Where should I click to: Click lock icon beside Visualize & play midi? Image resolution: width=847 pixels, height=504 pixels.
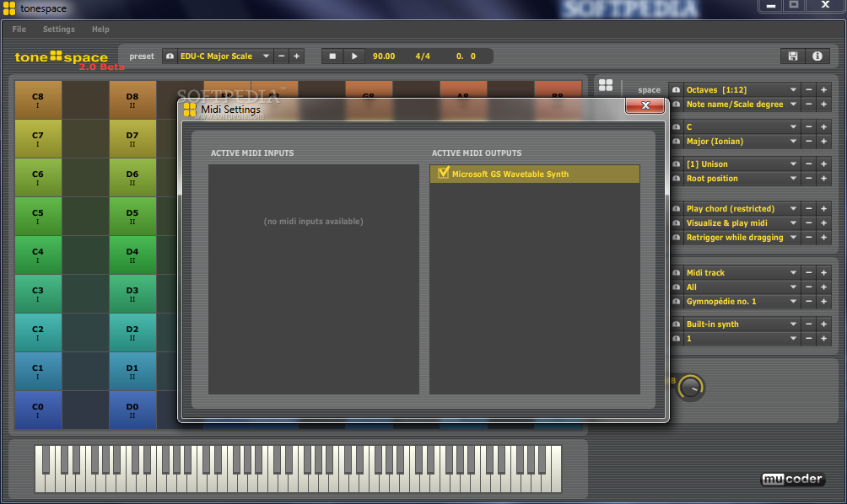676,223
